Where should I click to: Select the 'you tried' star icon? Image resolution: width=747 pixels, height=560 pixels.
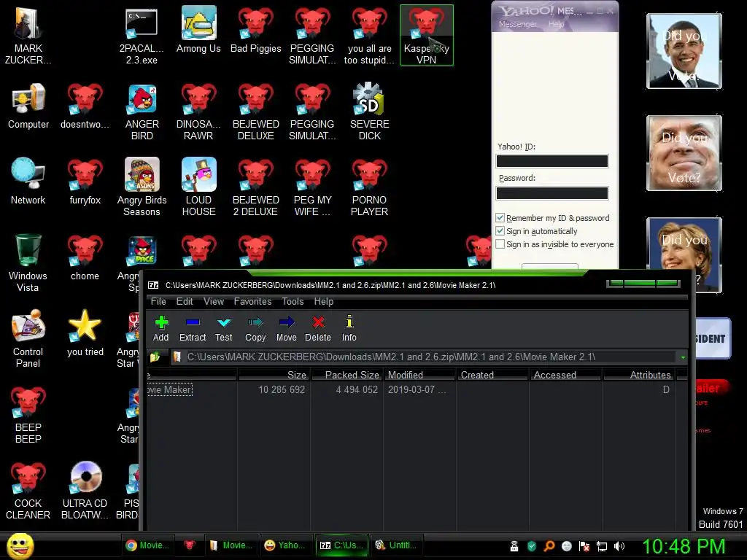(x=85, y=332)
